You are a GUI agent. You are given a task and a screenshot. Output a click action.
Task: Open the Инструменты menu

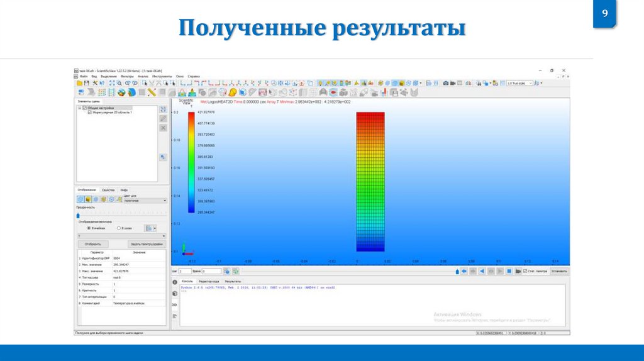coord(162,76)
